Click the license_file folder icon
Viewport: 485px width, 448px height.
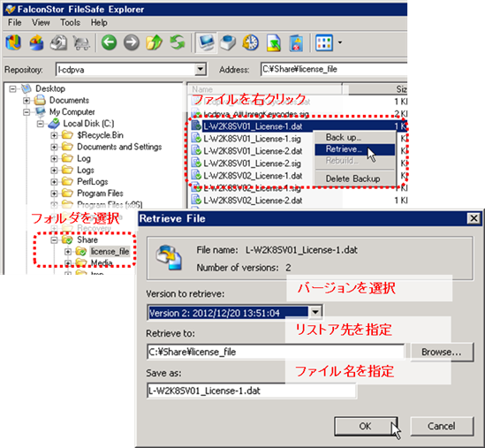(x=81, y=252)
